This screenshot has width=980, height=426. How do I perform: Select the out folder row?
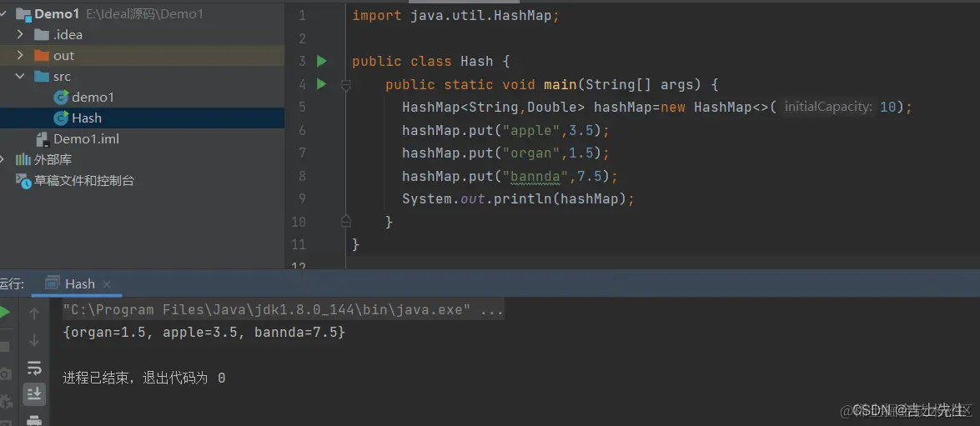tap(142, 56)
